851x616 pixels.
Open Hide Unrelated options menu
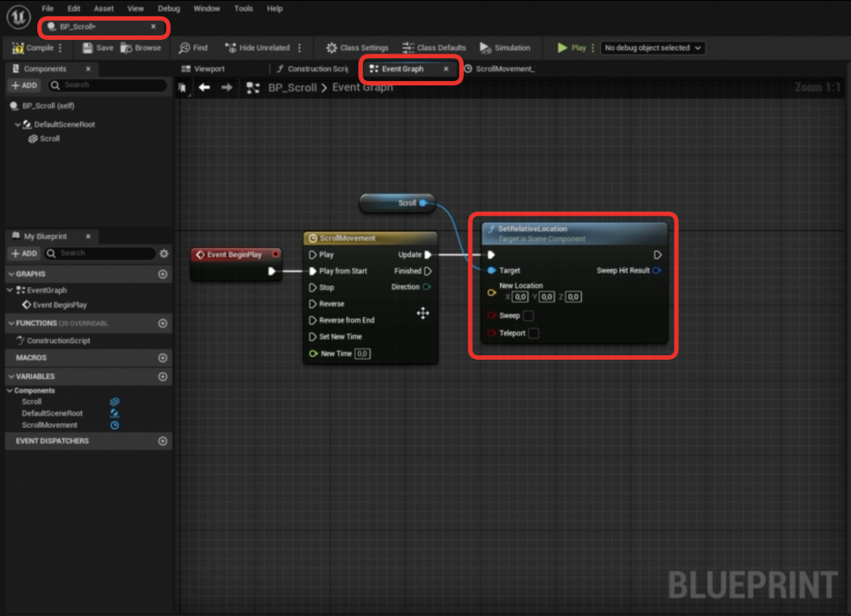[300, 48]
